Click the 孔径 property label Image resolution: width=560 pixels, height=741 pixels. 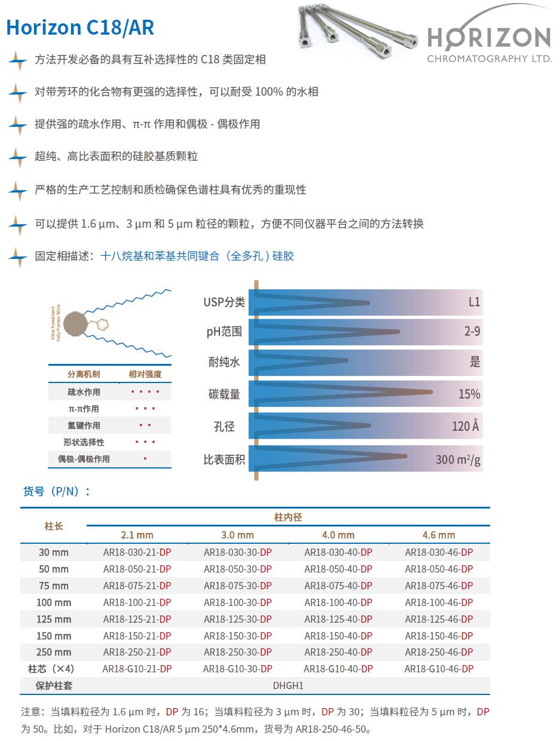click(x=224, y=427)
